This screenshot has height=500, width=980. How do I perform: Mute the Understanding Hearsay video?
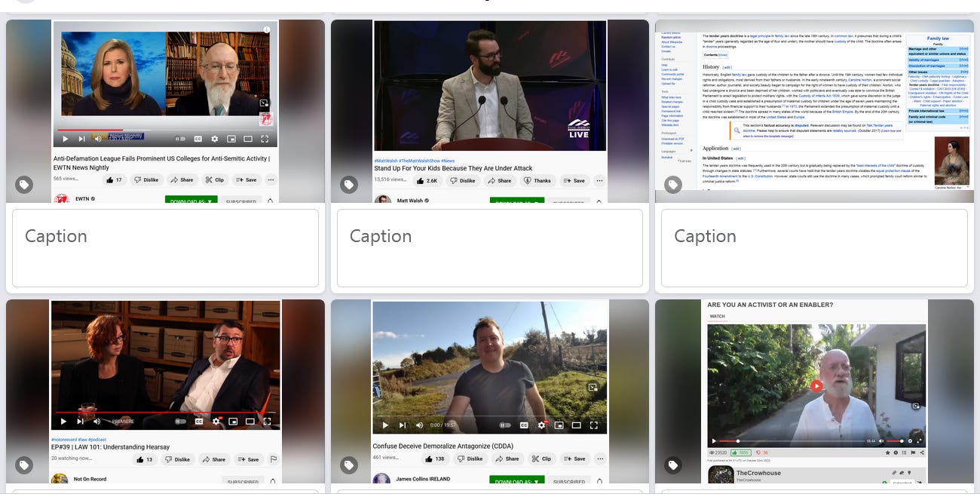click(96, 421)
